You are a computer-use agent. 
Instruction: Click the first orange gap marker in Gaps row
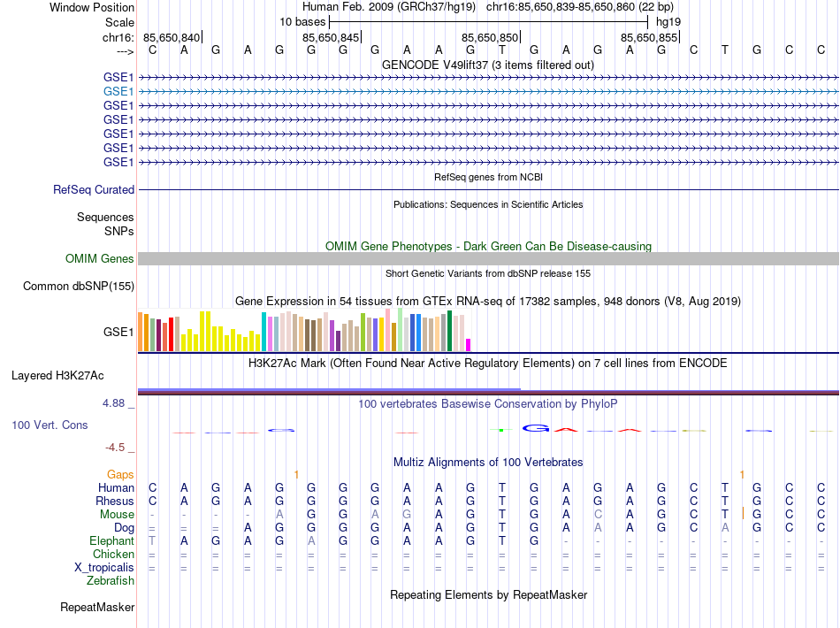296,475
